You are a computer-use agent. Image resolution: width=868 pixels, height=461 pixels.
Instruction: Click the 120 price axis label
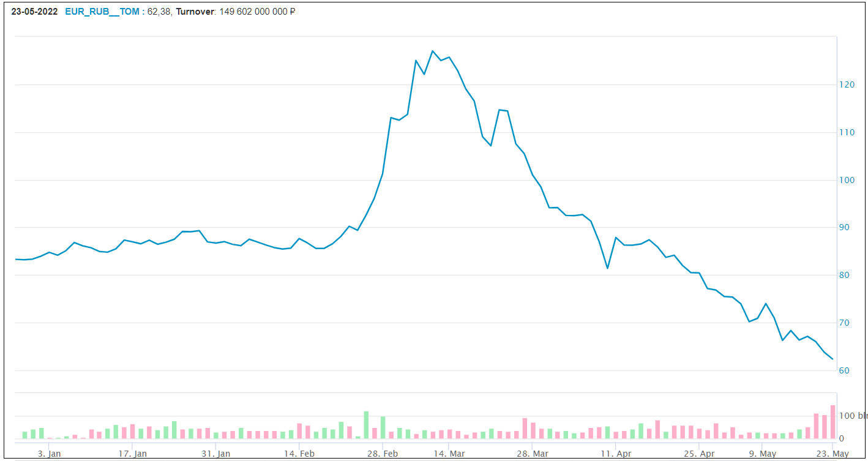pyautogui.click(x=847, y=84)
